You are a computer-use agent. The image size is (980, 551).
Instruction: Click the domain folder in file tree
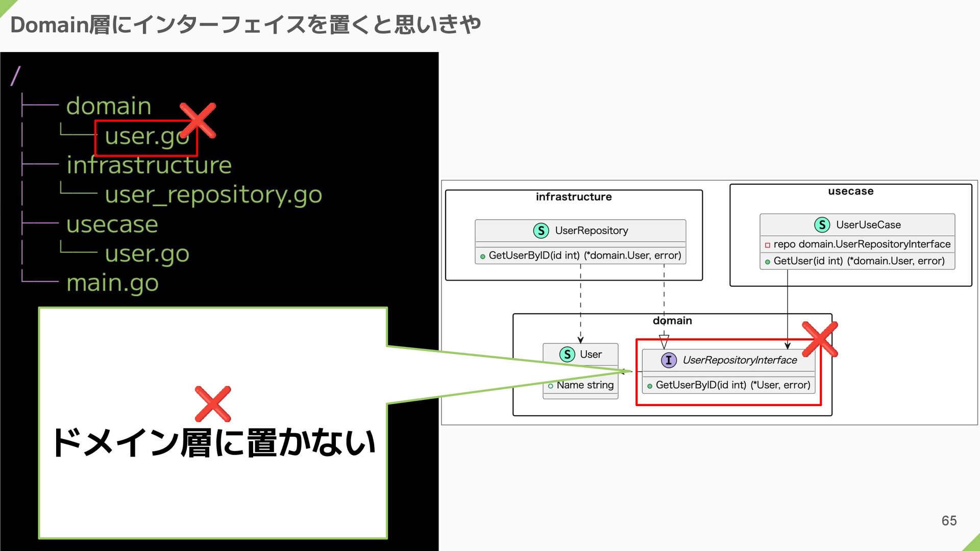pos(109,106)
